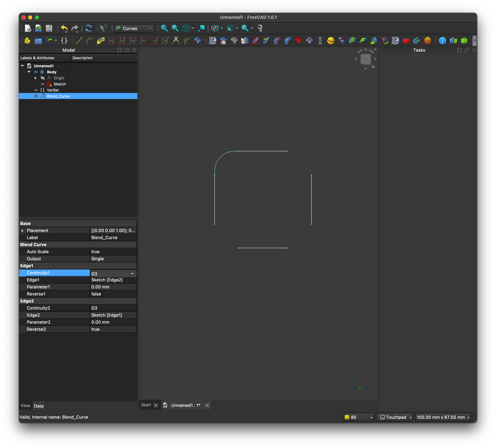
Task: Toggle Sketch visibility eye icon
Action: pos(42,84)
